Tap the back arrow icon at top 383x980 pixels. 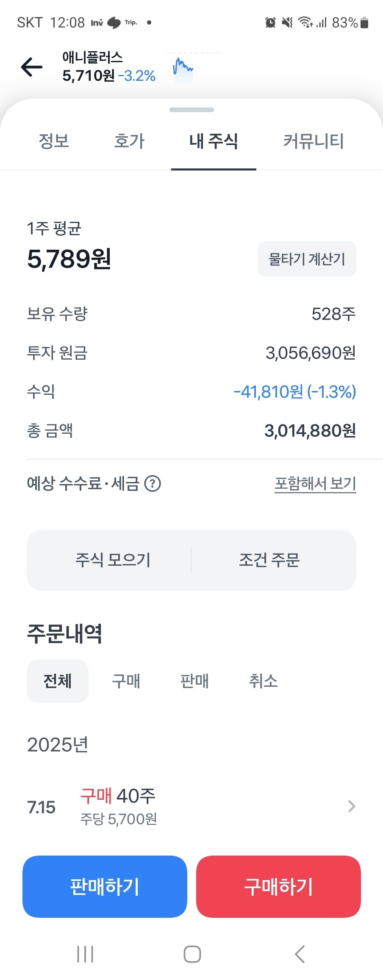[32, 67]
